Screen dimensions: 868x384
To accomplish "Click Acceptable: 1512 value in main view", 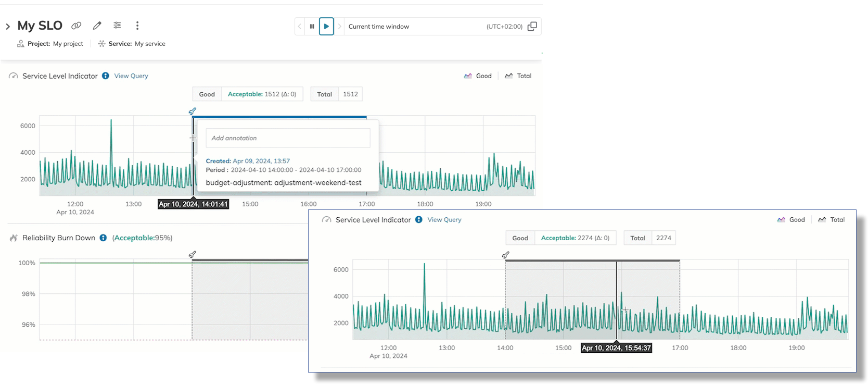I will click(262, 94).
